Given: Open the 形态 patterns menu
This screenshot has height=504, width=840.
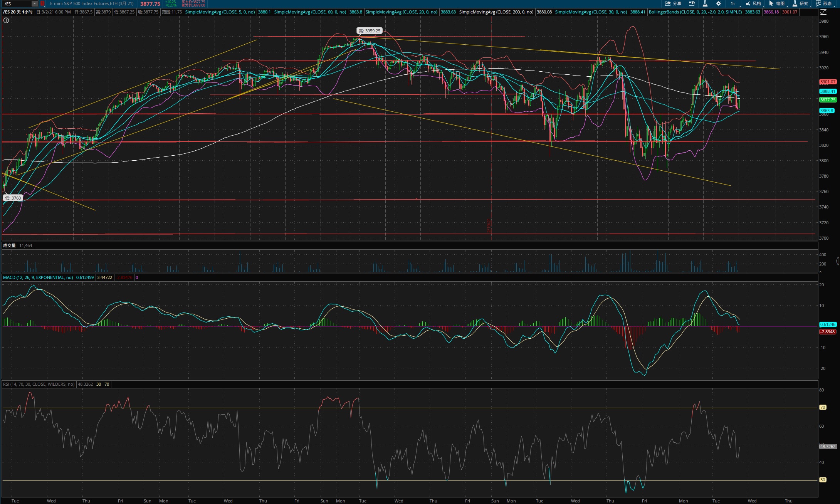Looking at the screenshot, I should coord(824,3).
